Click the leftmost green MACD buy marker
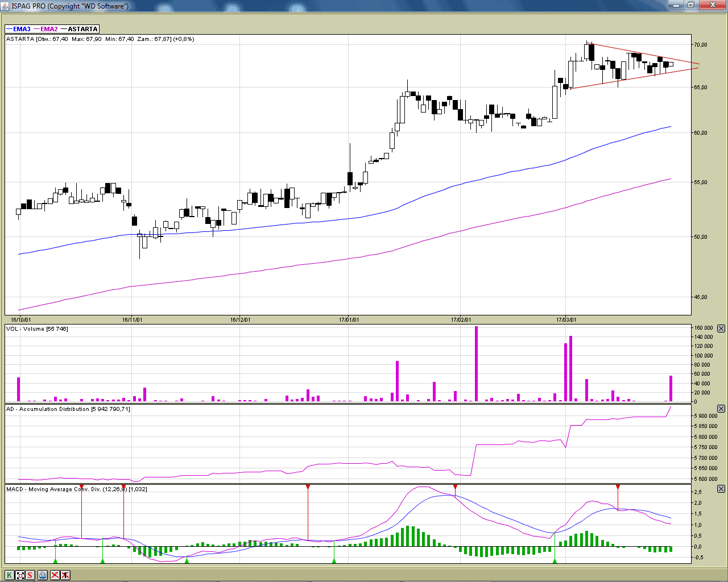 point(55,561)
